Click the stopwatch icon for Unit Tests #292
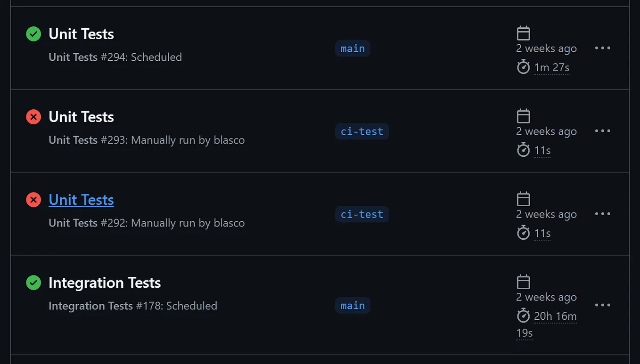The height and width of the screenshot is (364, 640). pyautogui.click(x=523, y=233)
